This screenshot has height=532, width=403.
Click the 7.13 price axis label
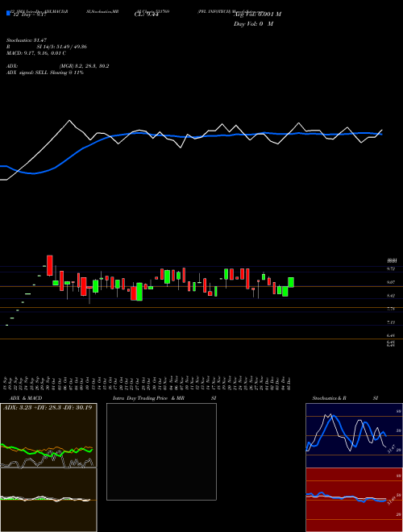click(x=391, y=322)
